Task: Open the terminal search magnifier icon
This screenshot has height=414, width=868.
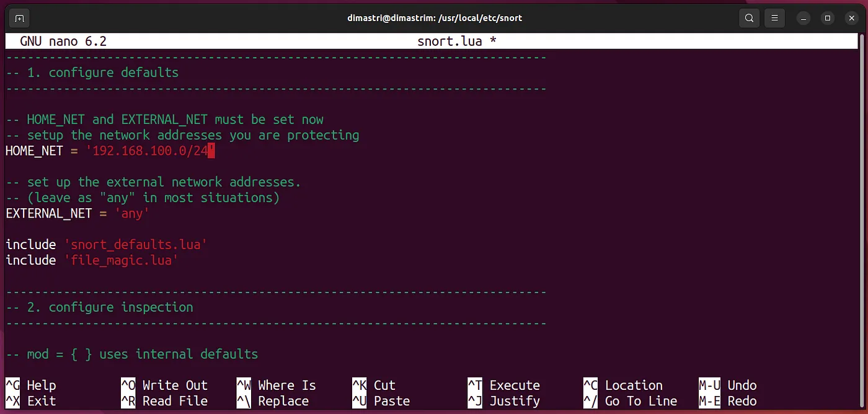Action: pyautogui.click(x=750, y=18)
